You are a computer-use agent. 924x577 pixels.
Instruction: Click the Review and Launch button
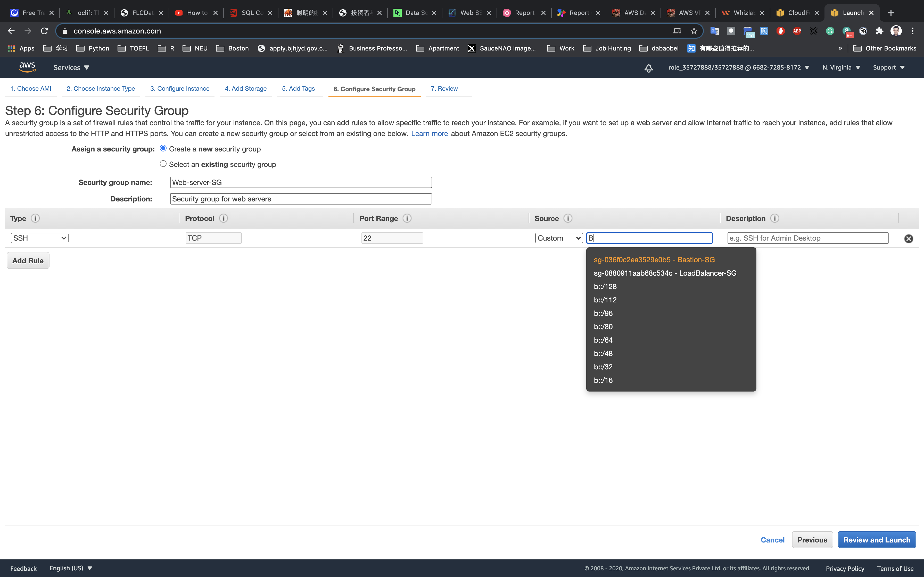click(x=876, y=540)
